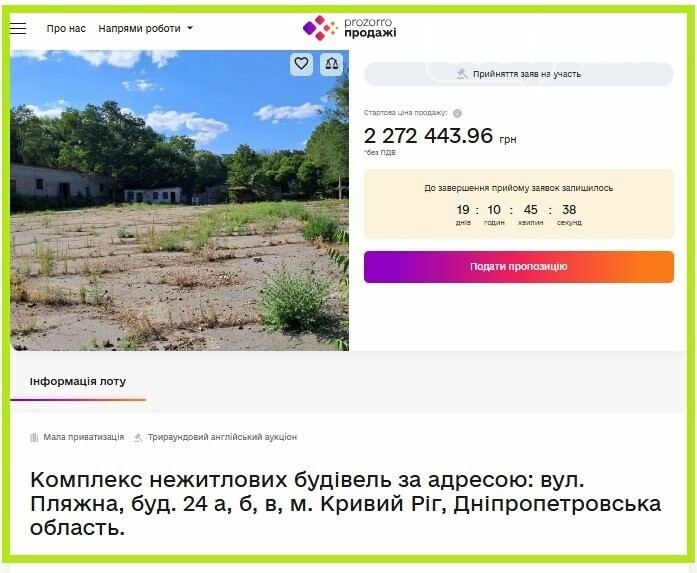This screenshot has height=573, width=697.
Task: Select the 2 272 443.96 грн price
Action: pos(440,136)
